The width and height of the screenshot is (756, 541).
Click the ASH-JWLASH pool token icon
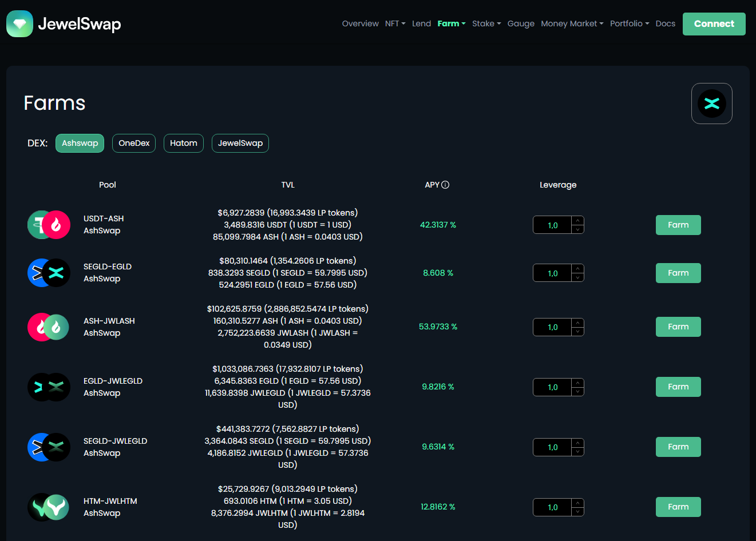pyautogui.click(x=49, y=327)
